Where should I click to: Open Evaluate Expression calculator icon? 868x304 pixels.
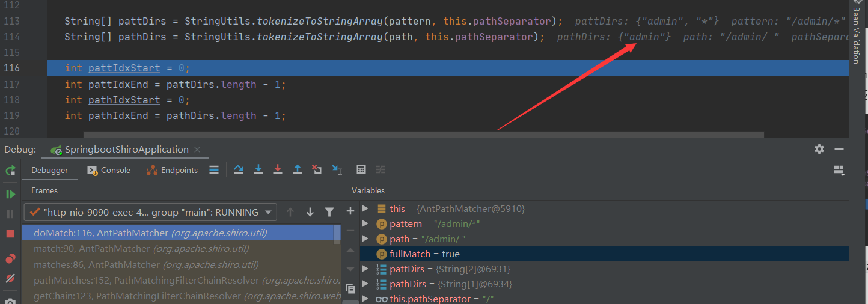tap(361, 170)
